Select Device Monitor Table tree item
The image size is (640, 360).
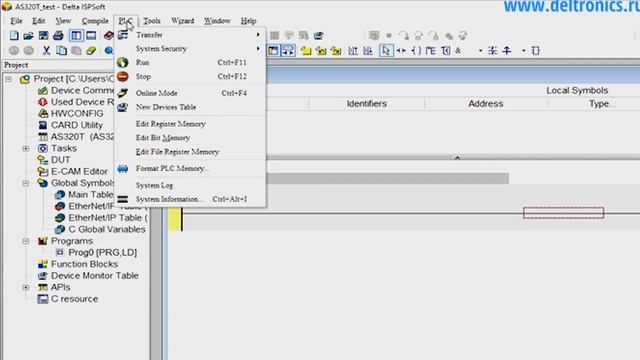(95, 276)
